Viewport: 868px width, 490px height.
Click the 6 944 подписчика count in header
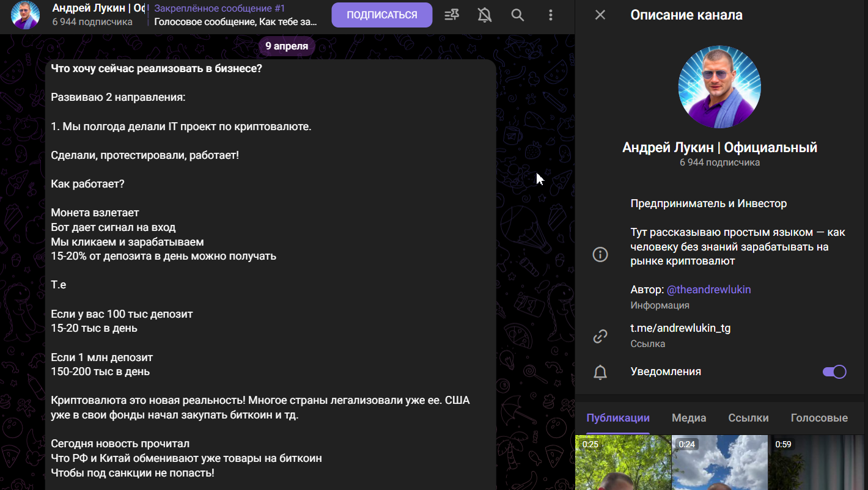pyautogui.click(x=92, y=22)
